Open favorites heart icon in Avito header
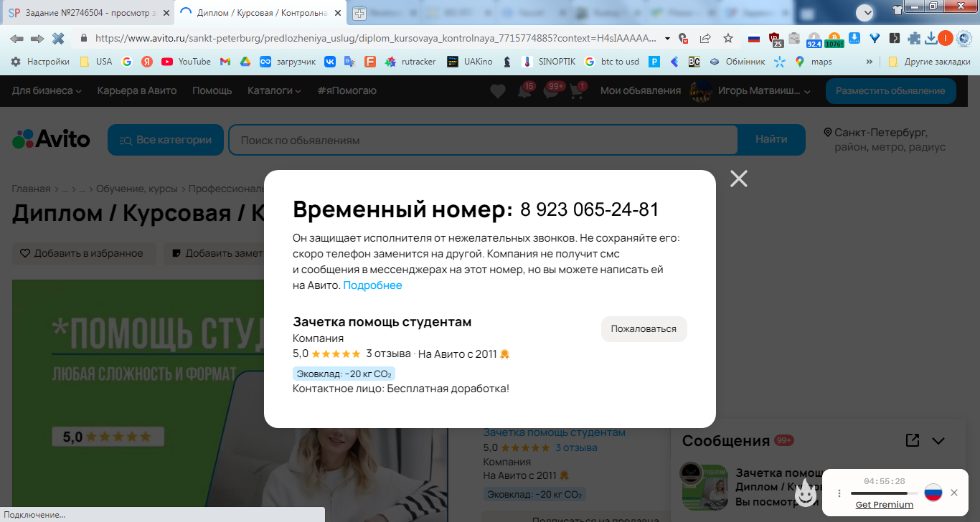Viewport: 980px width, 522px height. (497, 91)
